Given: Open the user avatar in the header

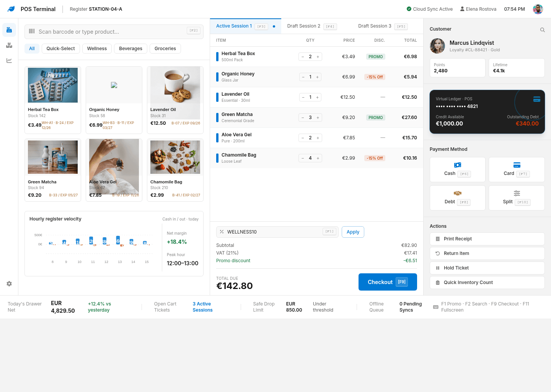Looking at the screenshot, I should tap(538, 9).
